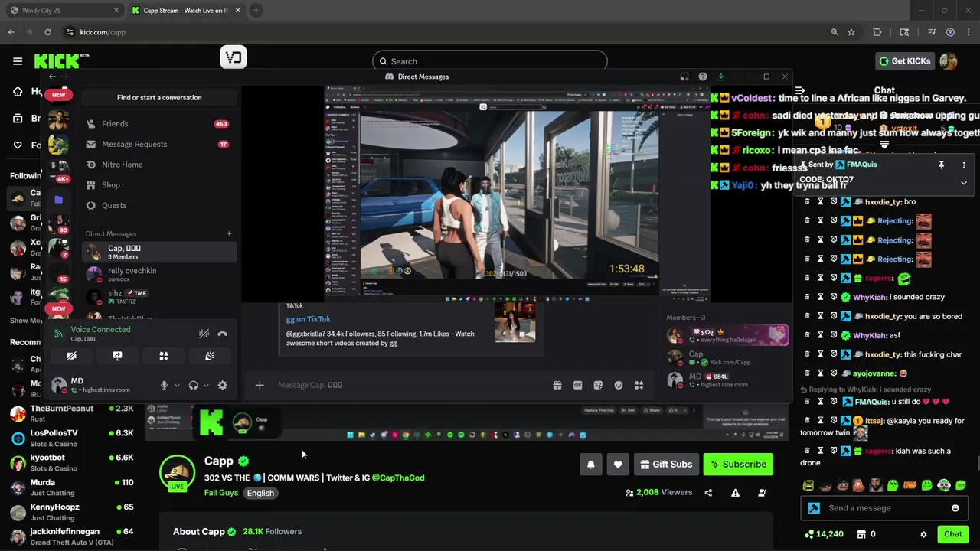Open the Kick hamburger menu
The height and width of the screenshot is (551, 980).
pyautogui.click(x=18, y=61)
